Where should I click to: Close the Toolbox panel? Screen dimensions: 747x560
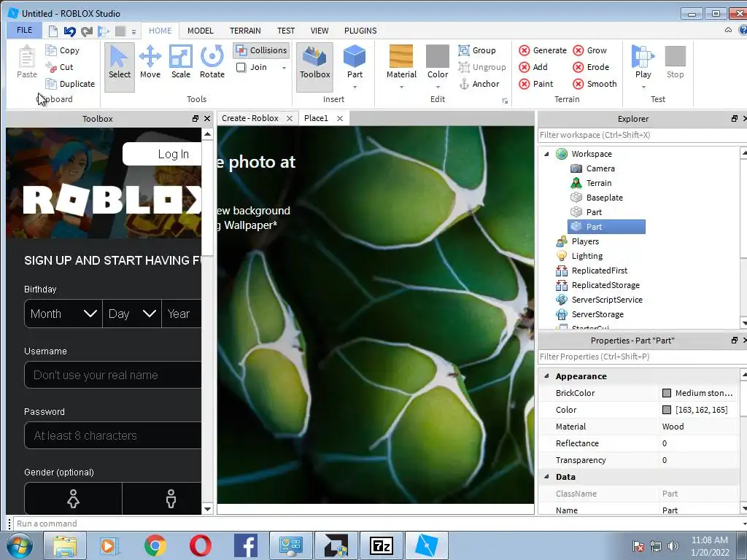[x=207, y=119]
